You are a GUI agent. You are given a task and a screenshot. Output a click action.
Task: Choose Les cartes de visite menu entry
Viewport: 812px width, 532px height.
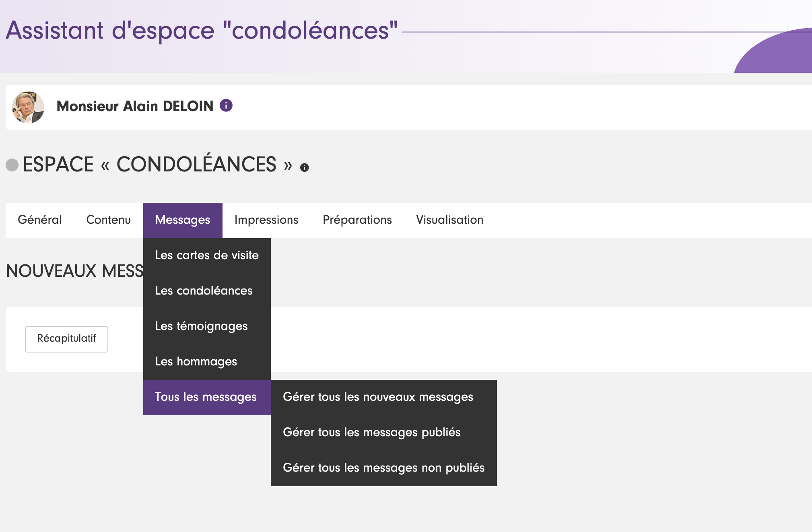[207, 255]
